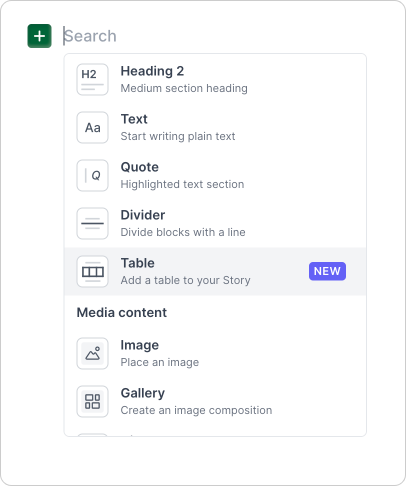Select the Heading 2 menu entry
Viewport: 406px width, 486px height.
[x=215, y=80]
